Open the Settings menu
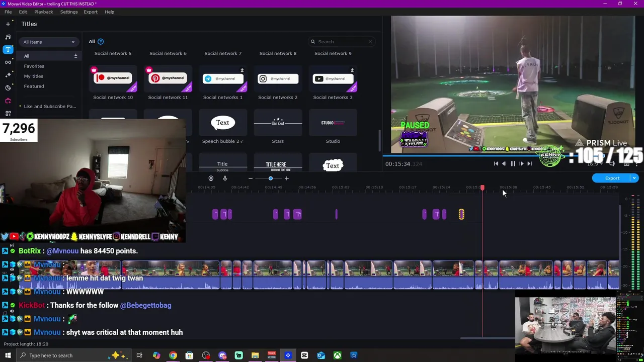 pos(69,12)
